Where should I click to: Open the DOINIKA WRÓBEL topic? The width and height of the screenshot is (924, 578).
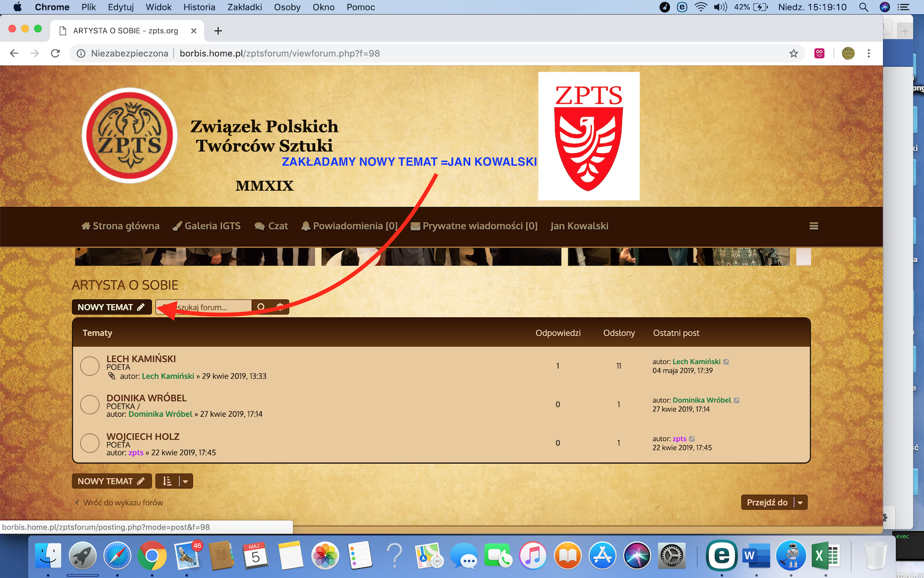click(x=146, y=398)
